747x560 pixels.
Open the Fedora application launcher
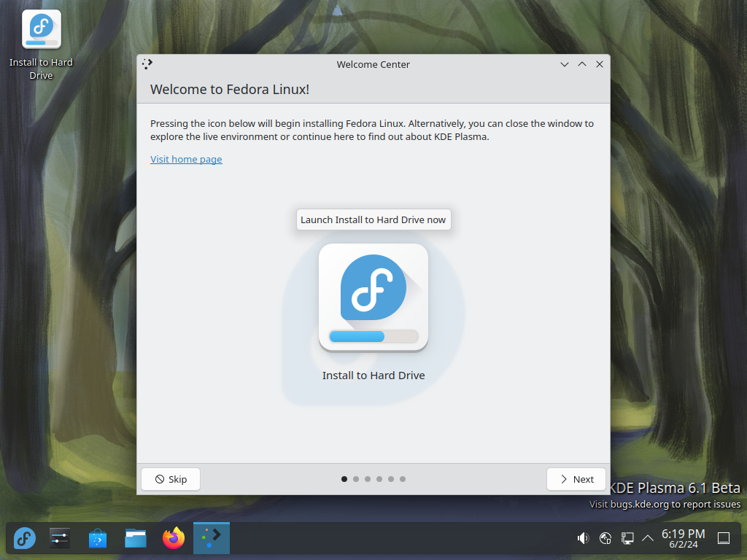coord(24,538)
